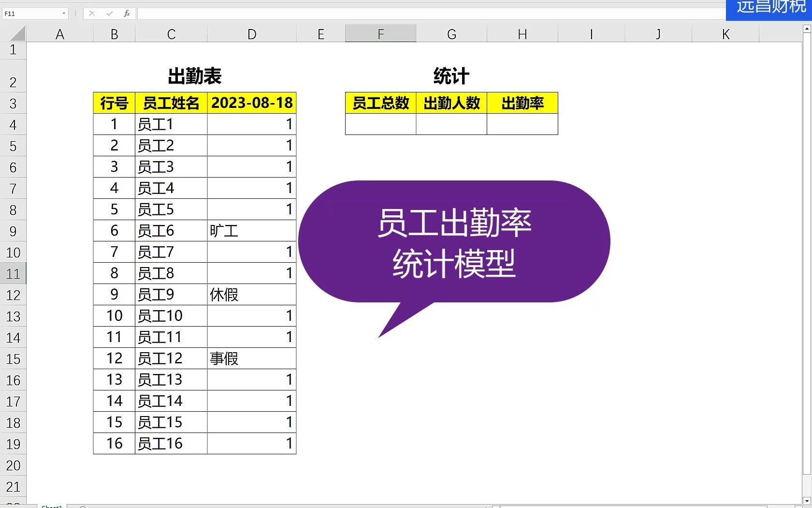Select empty cell under 出勤人数
Image resolution: width=812 pixels, height=508 pixels.
(x=451, y=124)
